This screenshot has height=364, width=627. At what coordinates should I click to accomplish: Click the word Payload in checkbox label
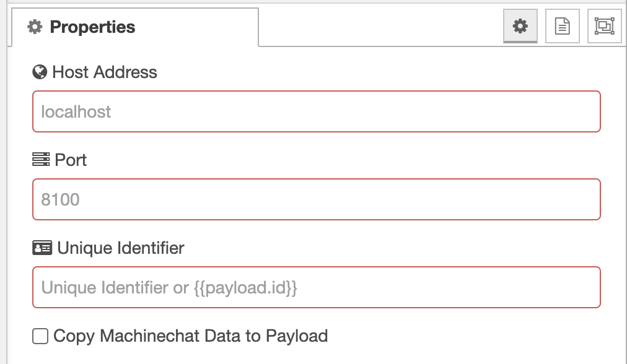coord(297,336)
